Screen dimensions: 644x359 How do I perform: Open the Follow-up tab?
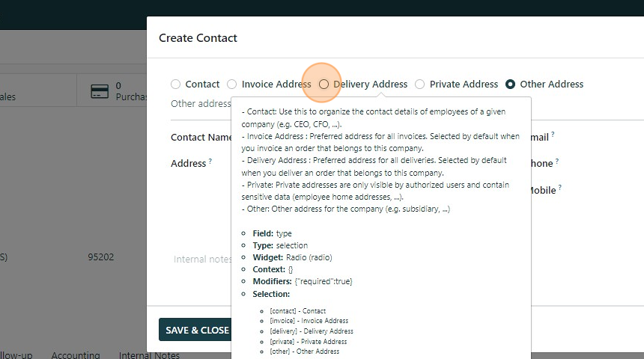tap(15, 355)
